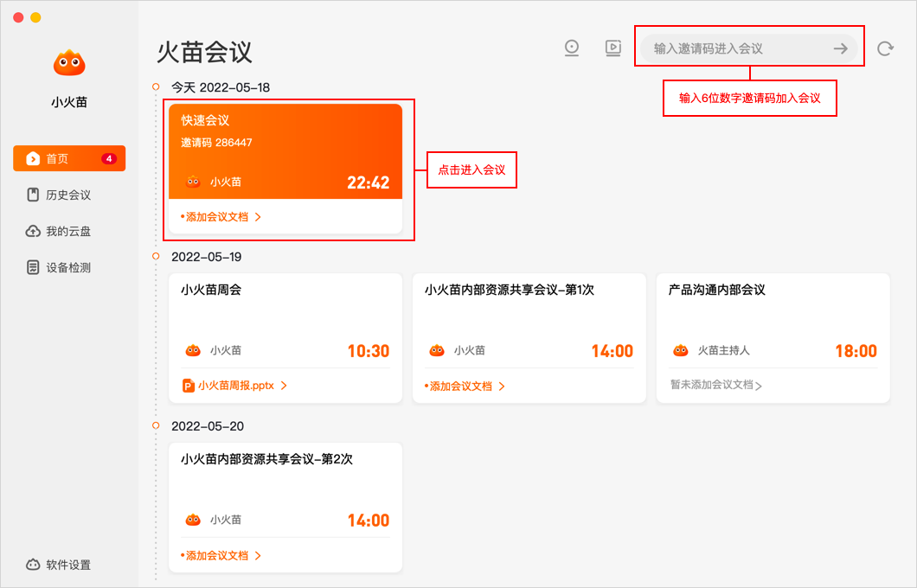Focus the 输入邀请码进入会议 input field
This screenshot has height=588, width=917.
[x=735, y=49]
